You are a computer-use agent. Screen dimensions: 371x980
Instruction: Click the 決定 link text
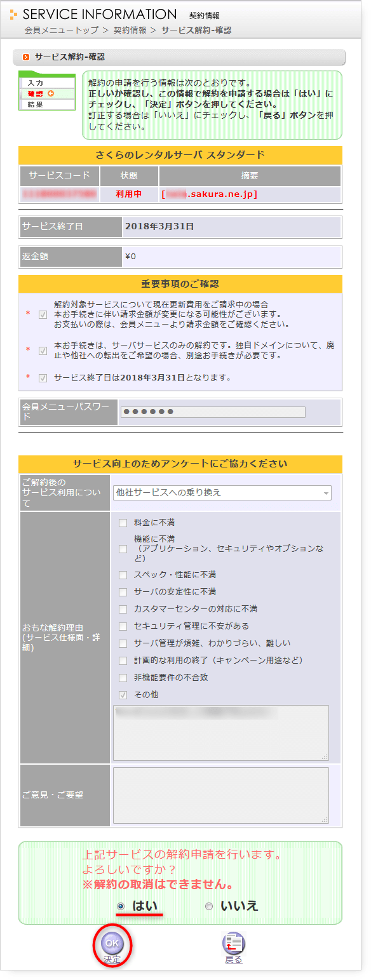tap(112, 960)
